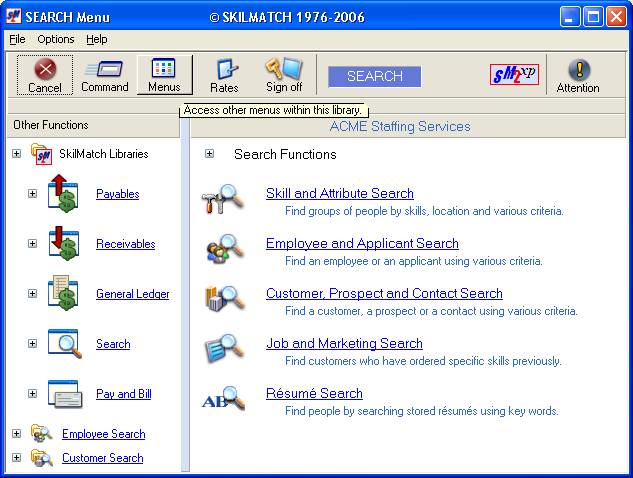Click the Customer Search folder icon
Screen dimensions: 633x478
(42, 457)
